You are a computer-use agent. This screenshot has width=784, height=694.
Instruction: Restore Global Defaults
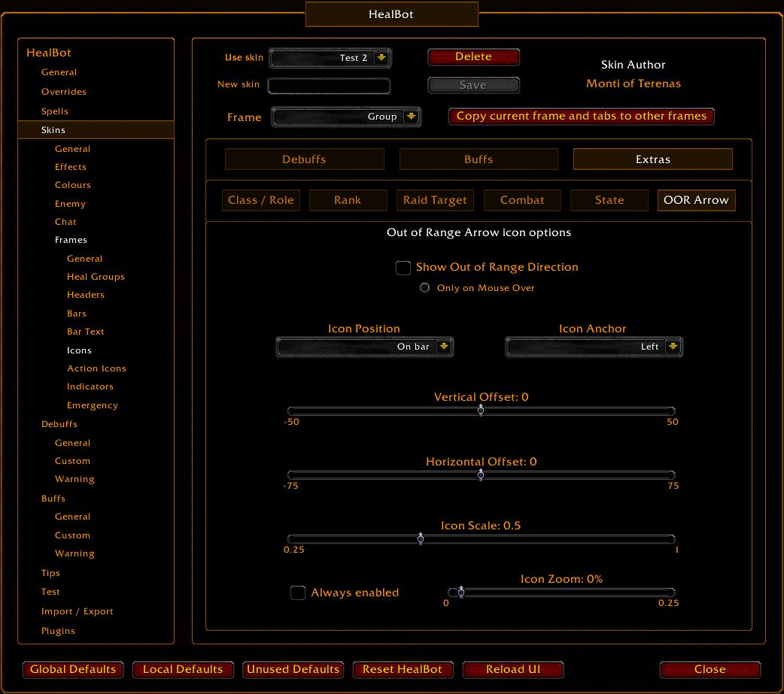click(72, 669)
